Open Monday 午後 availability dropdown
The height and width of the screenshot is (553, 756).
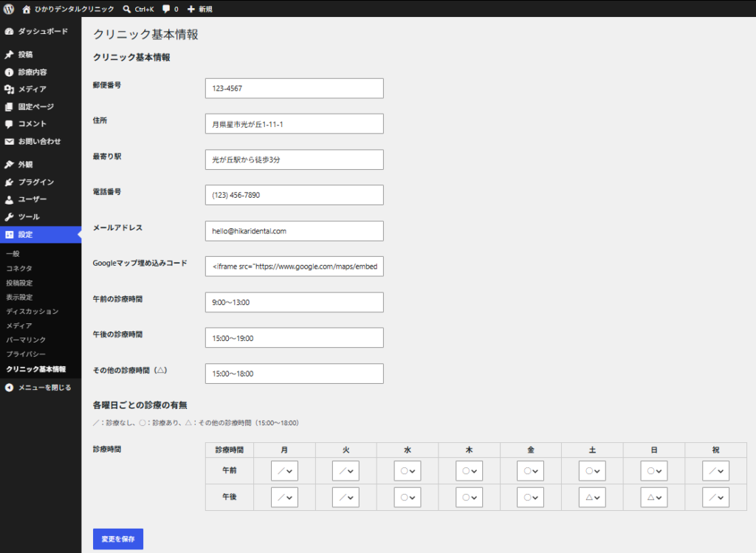(284, 498)
